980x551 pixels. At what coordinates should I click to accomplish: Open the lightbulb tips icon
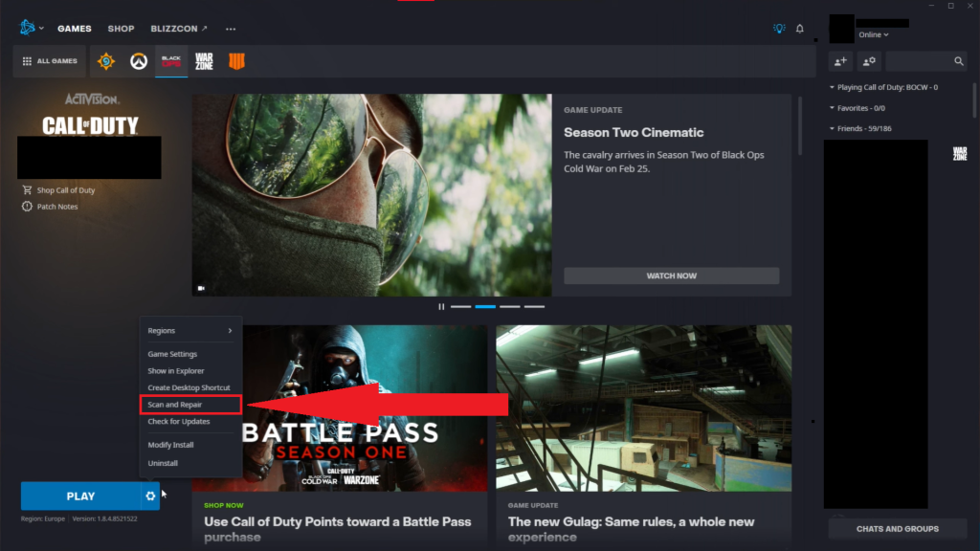pos(779,29)
